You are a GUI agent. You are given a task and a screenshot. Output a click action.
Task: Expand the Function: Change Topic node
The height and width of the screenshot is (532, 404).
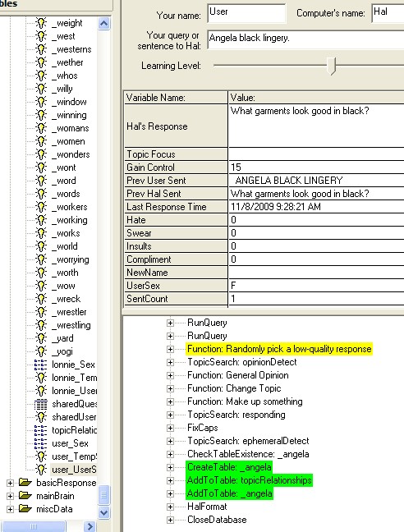click(170, 389)
